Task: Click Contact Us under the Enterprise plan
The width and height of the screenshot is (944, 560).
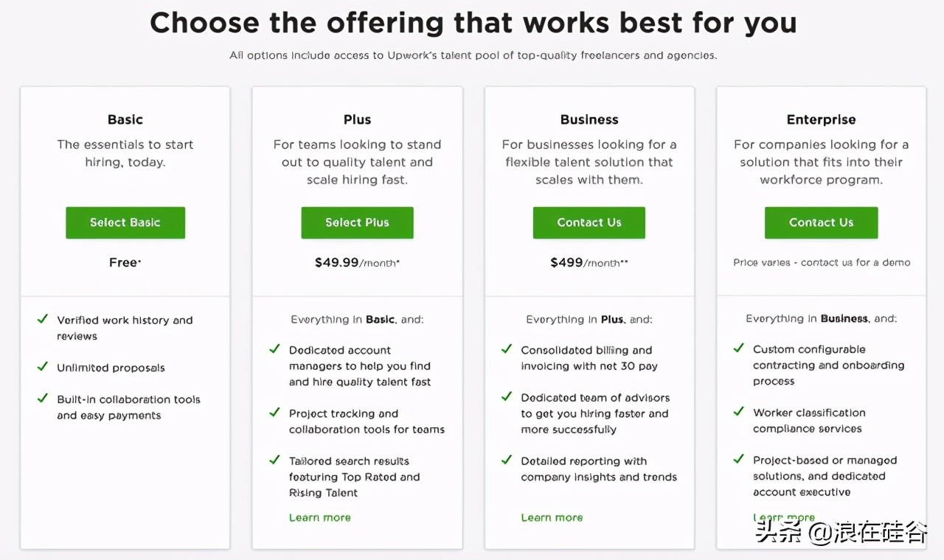Action: [x=821, y=223]
